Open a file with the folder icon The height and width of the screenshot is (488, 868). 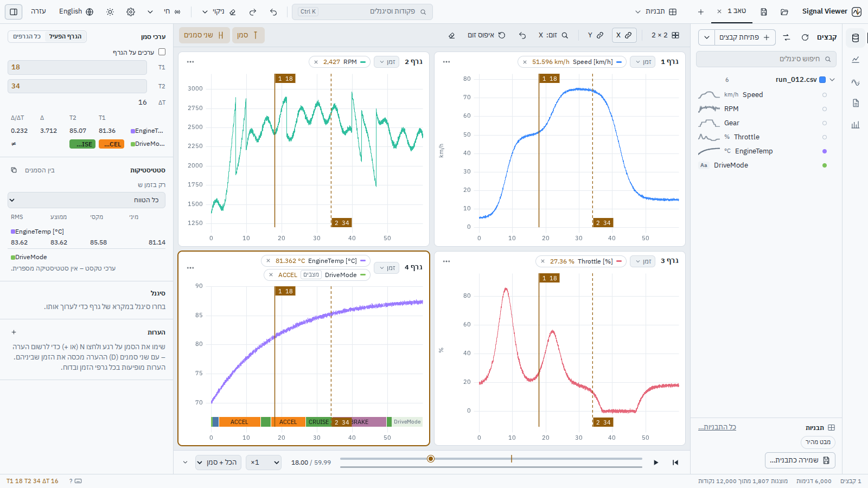[784, 11]
